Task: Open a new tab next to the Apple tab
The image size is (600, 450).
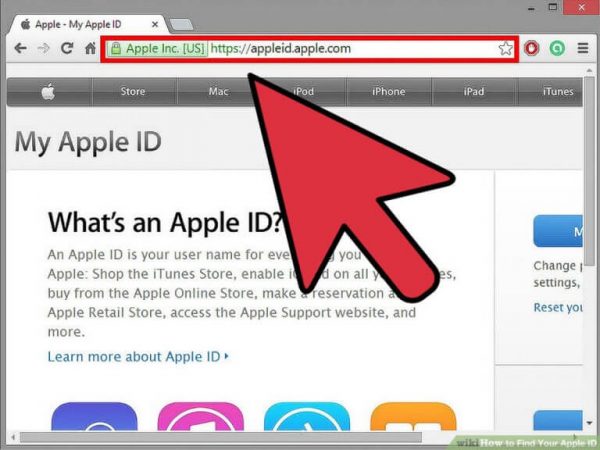Action: pos(182,21)
